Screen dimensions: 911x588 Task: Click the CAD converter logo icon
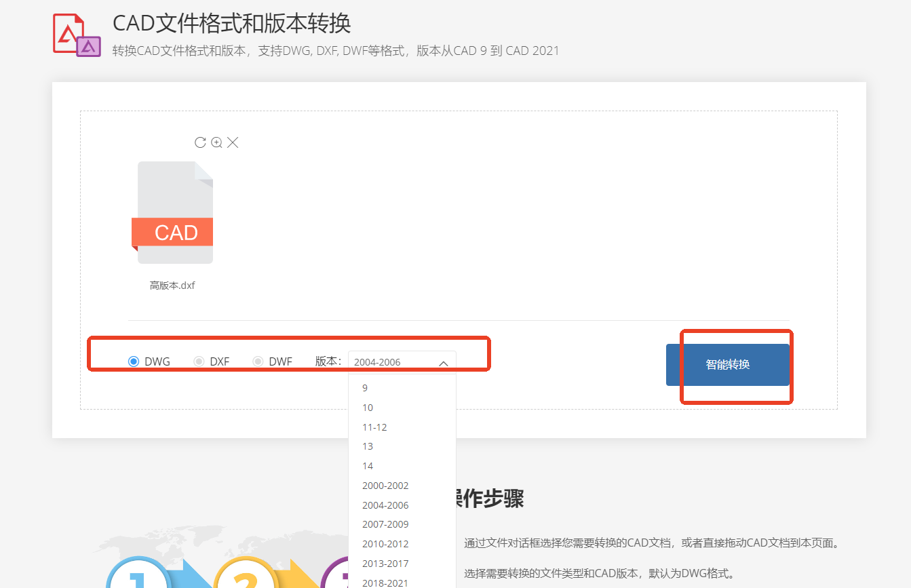click(x=76, y=33)
